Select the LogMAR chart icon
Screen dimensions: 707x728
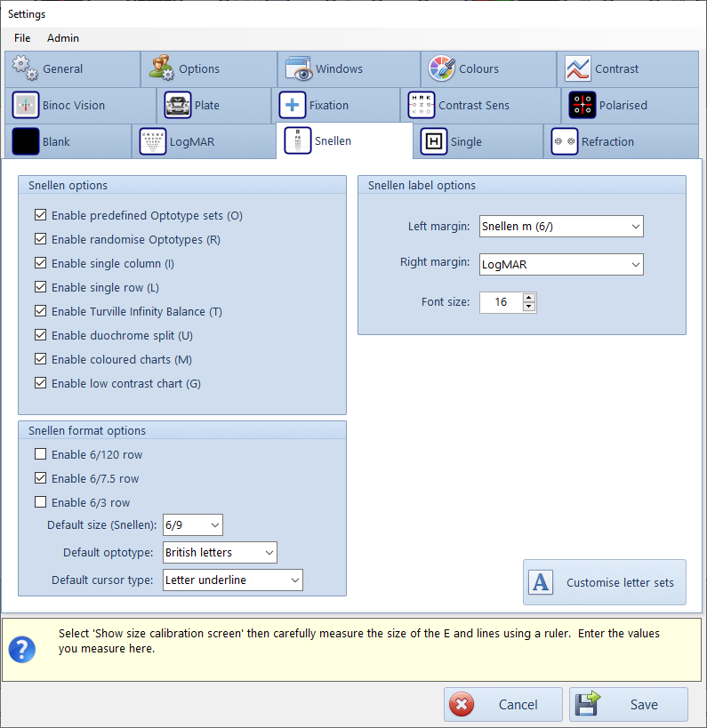click(x=153, y=141)
